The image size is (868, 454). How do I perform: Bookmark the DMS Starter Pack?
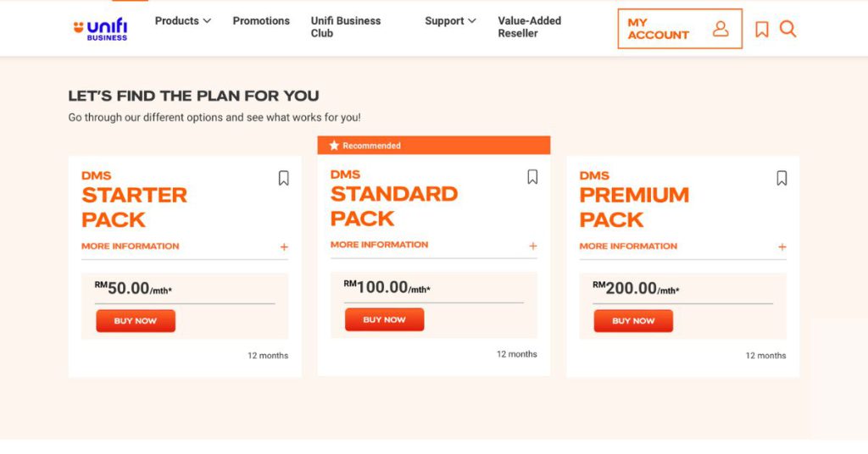283,178
